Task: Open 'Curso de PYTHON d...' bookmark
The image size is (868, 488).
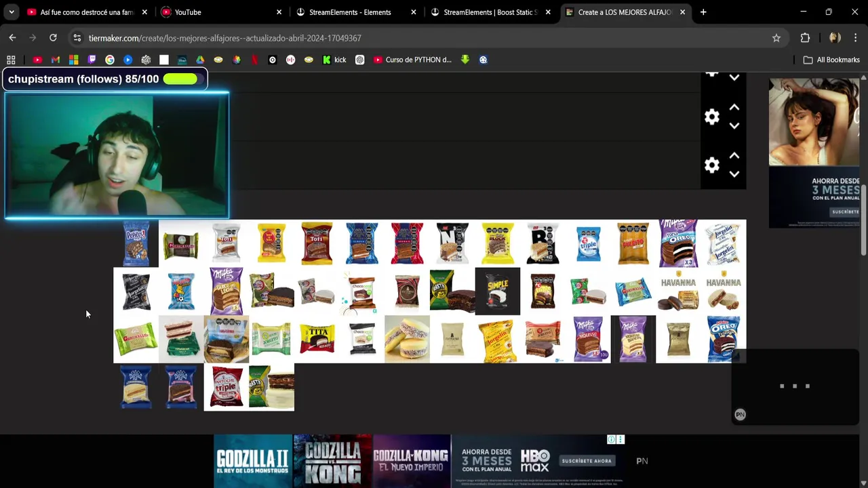Action: 412,60
